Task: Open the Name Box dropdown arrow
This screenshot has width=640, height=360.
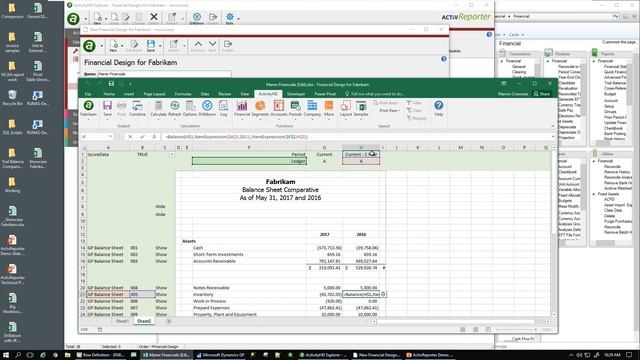Action: tap(110, 136)
